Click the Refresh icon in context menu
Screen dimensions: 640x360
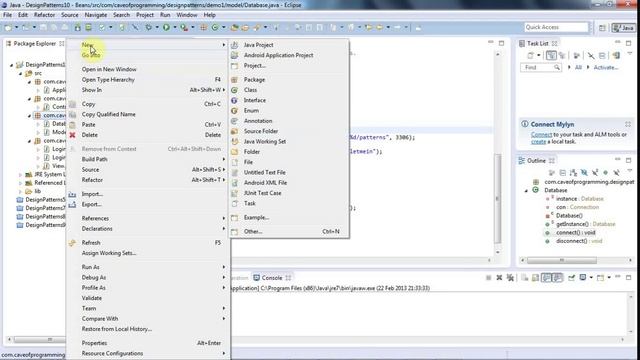click(72, 242)
